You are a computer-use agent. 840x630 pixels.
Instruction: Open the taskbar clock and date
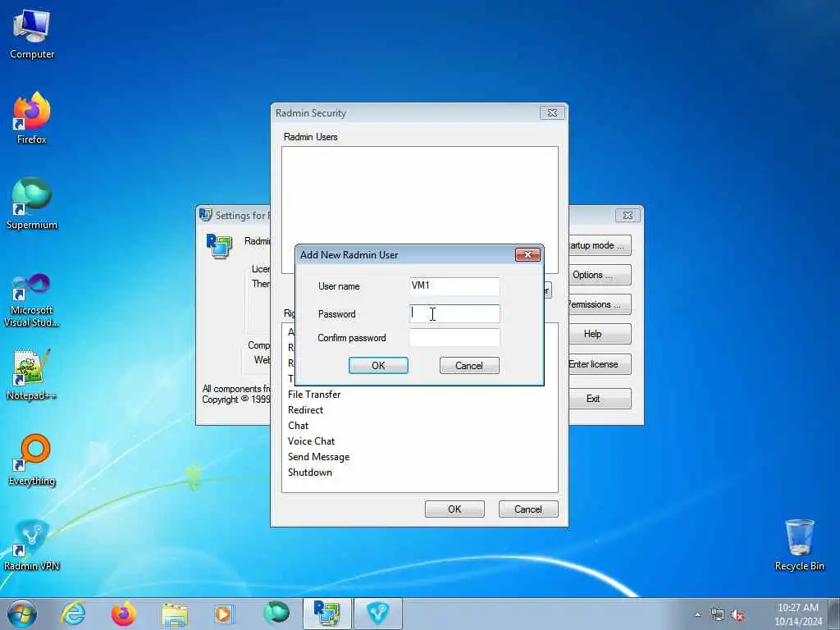[798, 614]
